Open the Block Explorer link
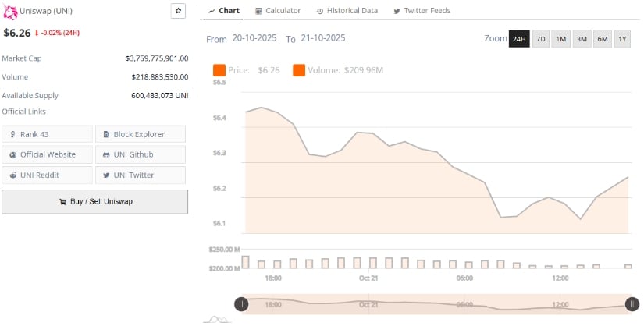Viewport: 644px width, 326px height. coord(141,134)
